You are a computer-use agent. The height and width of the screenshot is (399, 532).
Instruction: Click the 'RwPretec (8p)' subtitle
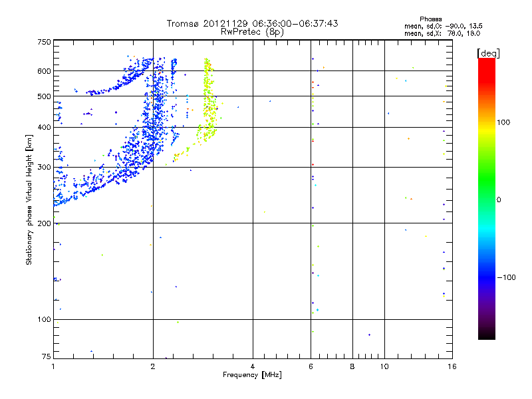252,32
